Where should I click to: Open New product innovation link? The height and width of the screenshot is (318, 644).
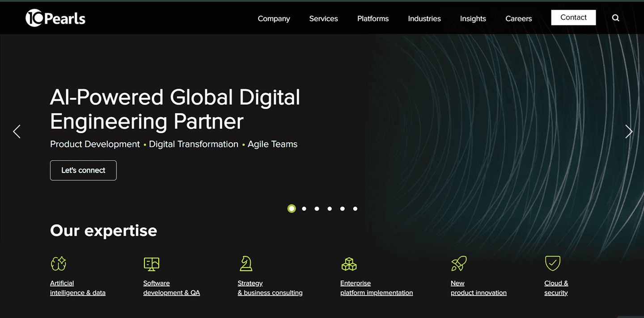[479, 288]
